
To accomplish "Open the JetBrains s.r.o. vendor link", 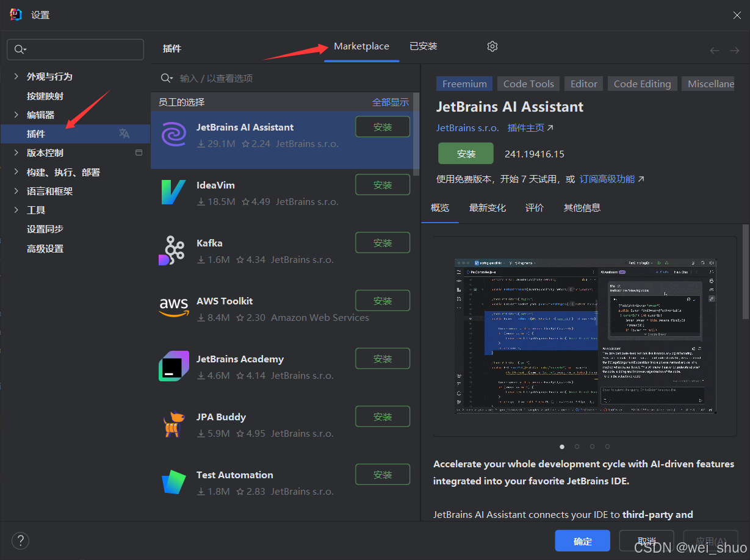I will click(x=467, y=127).
